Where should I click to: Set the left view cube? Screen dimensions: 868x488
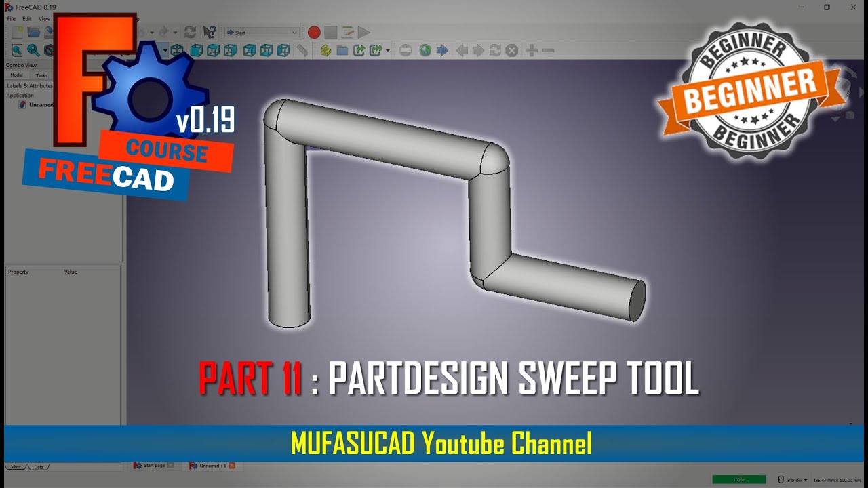pyautogui.click(x=283, y=50)
